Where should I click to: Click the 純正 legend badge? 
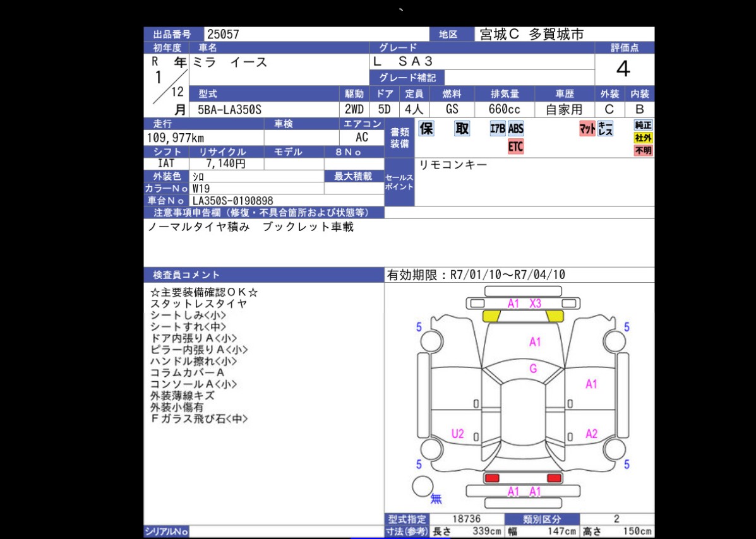click(x=643, y=125)
